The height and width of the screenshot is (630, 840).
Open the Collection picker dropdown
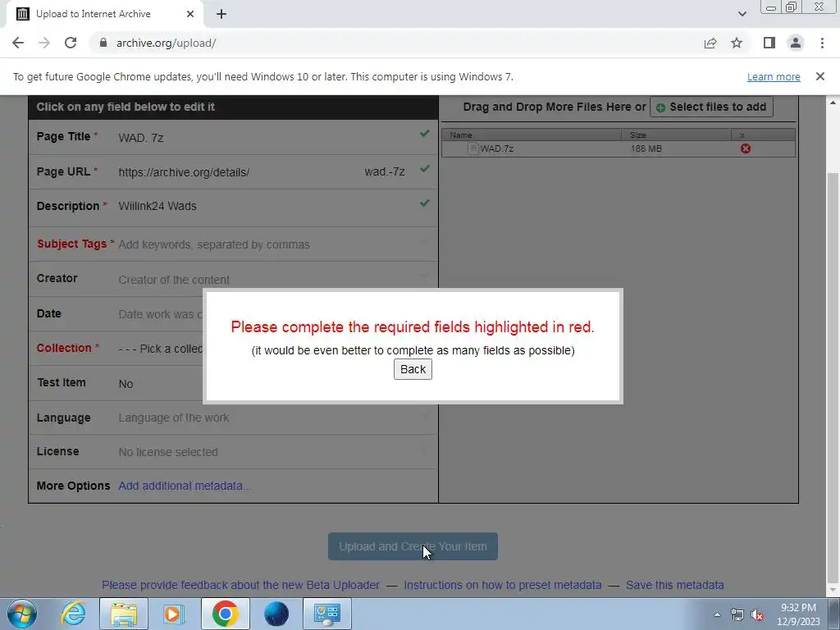click(x=161, y=349)
